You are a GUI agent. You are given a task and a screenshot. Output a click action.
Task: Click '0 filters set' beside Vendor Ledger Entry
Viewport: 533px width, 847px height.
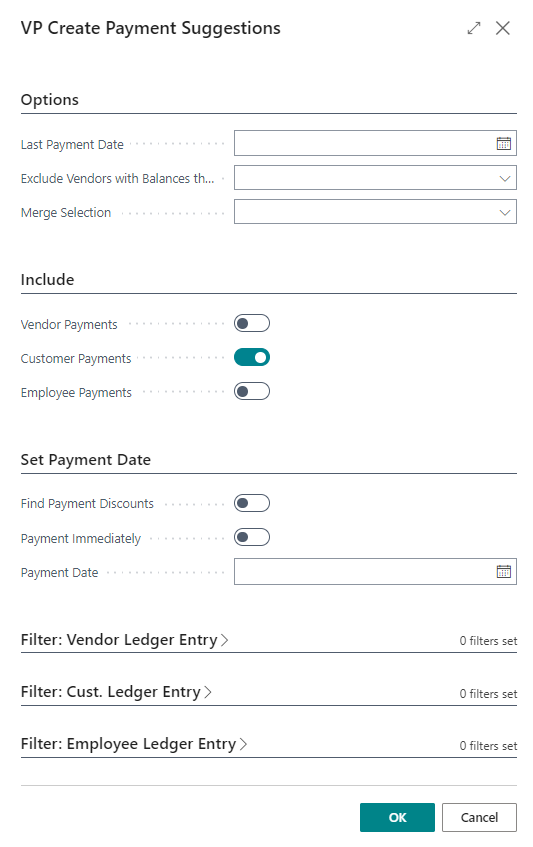[488, 641]
